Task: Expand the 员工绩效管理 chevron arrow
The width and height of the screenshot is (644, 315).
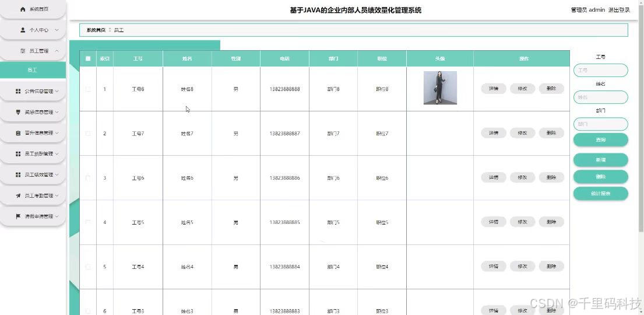Action: pos(57,175)
